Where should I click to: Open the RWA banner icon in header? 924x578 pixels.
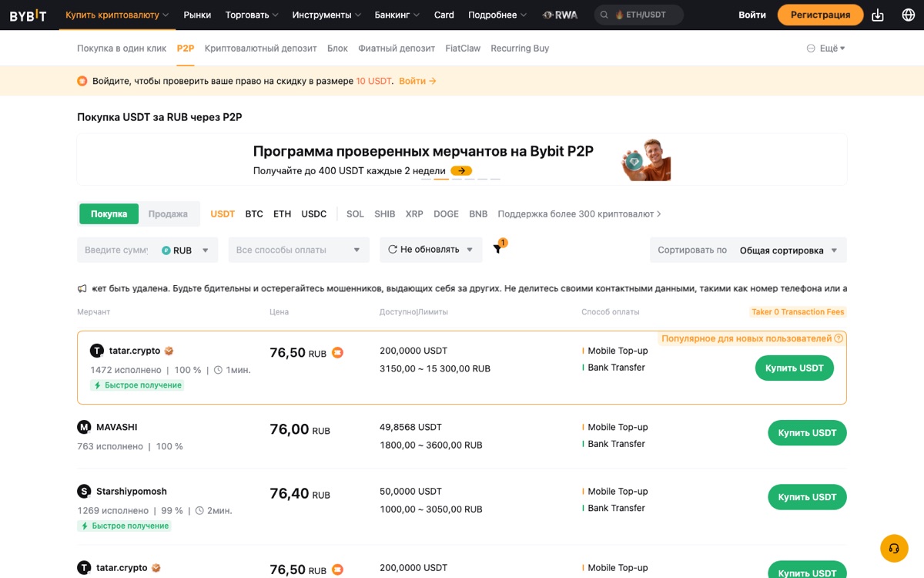pyautogui.click(x=560, y=15)
